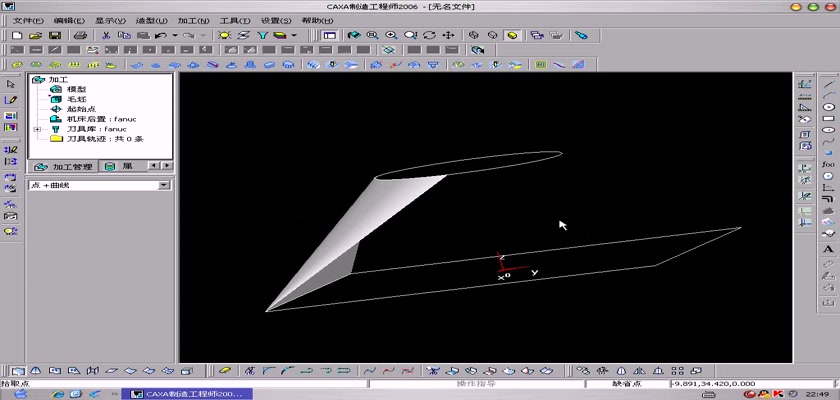840x400 pixels.
Task: Expand the 刀具库 : fanuc node
Action: pos(37,129)
